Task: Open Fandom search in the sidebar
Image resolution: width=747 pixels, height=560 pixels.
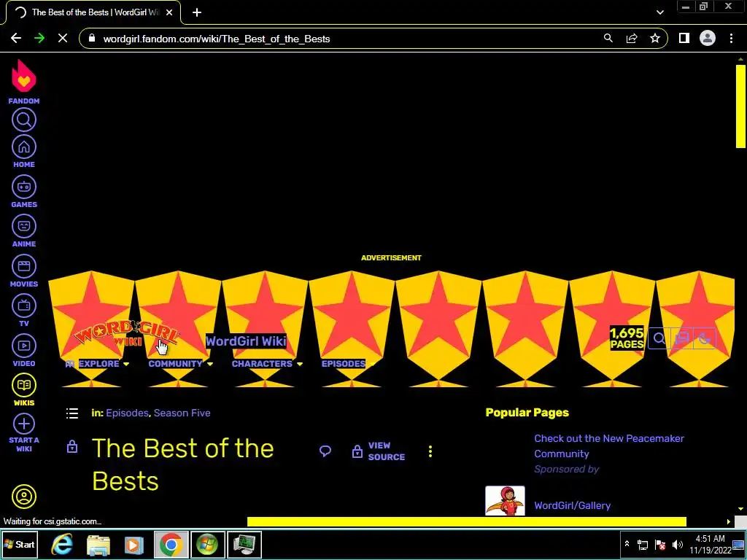Action: pos(24,120)
